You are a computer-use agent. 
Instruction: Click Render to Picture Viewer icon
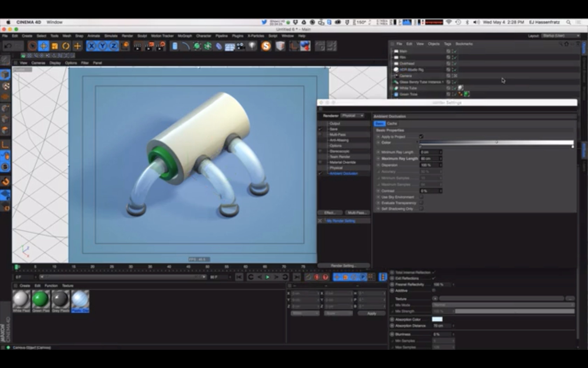point(149,46)
